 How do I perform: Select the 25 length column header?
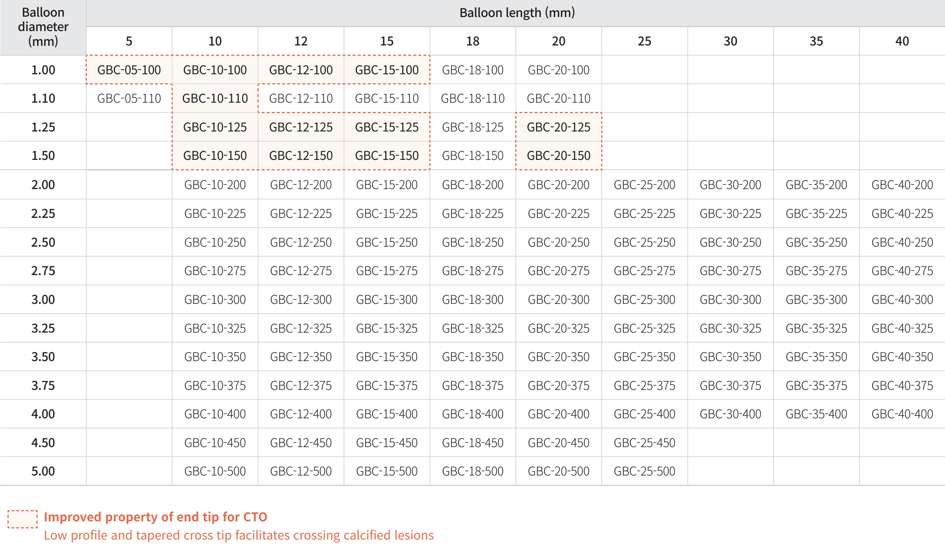[x=644, y=41]
